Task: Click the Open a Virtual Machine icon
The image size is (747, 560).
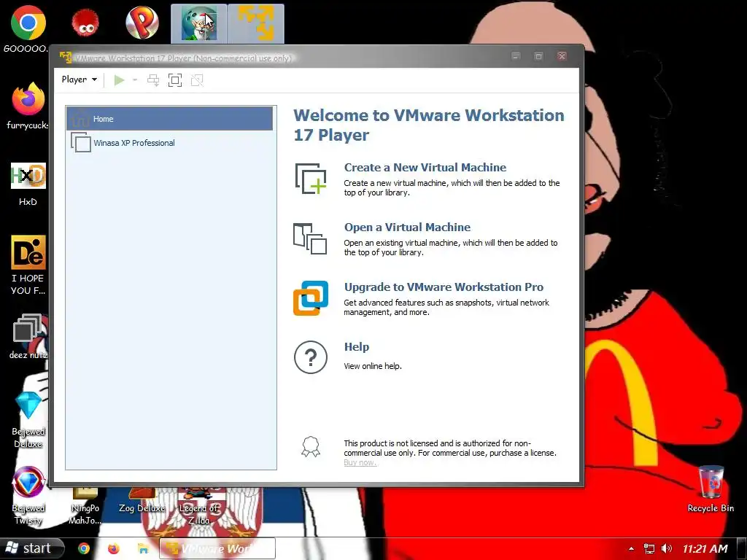Action: (x=310, y=238)
